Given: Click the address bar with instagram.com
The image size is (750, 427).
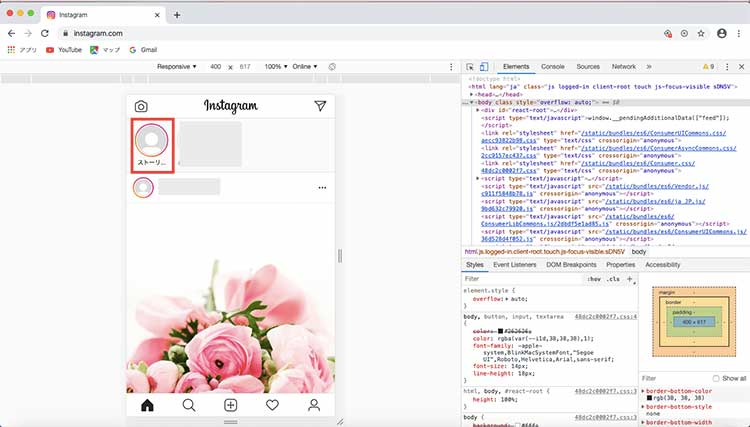Looking at the screenshot, I should tap(359, 33).
